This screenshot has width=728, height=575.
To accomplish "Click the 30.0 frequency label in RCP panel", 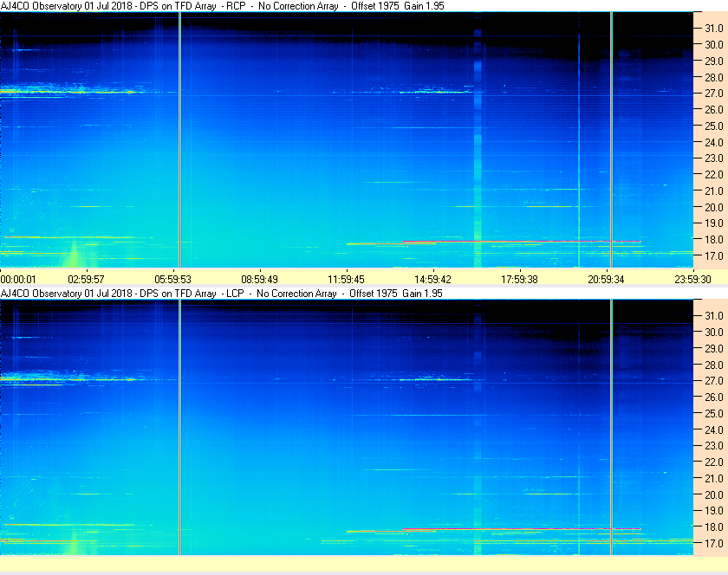I will (714, 44).
